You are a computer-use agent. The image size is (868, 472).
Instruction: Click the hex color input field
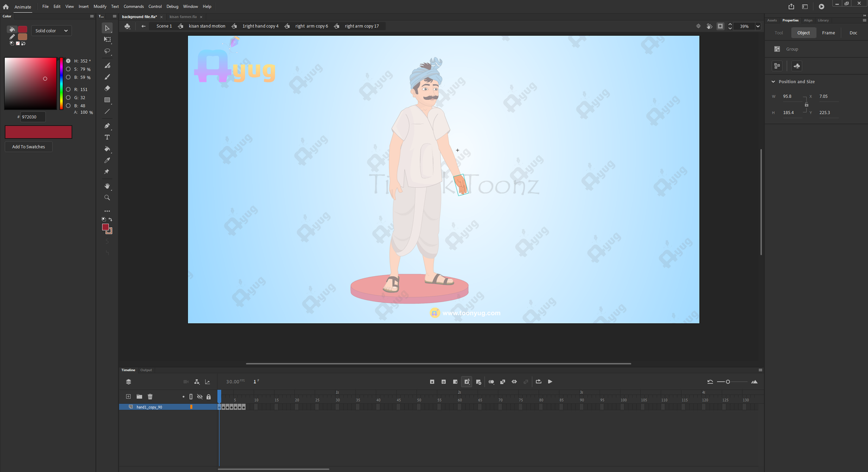pyautogui.click(x=33, y=117)
